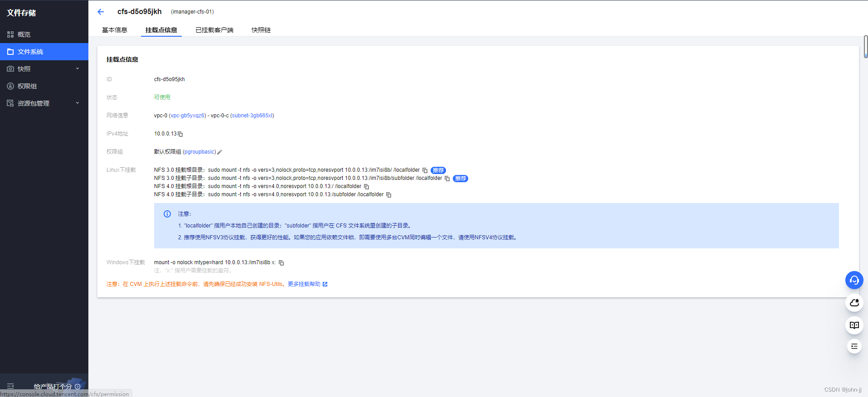Copy NFS 3.0 subdirectory mount command
This screenshot has height=397, width=868.
tap(447, 179)
